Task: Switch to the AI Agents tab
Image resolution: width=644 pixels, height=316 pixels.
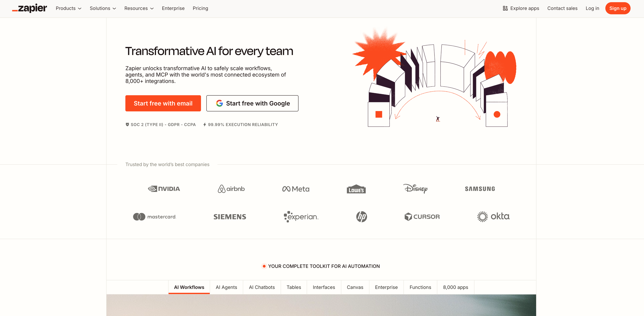Action: (226, 287)
